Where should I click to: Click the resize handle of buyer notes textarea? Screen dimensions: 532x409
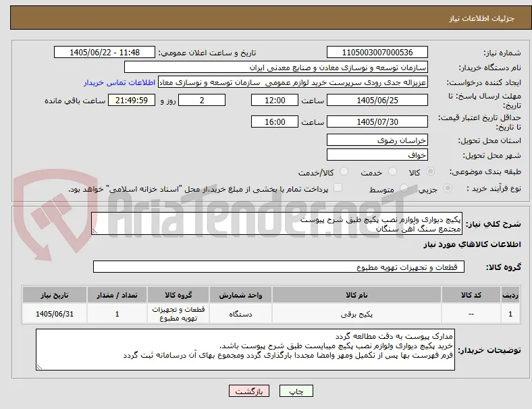pyautogui.click(x=39, y=367)
